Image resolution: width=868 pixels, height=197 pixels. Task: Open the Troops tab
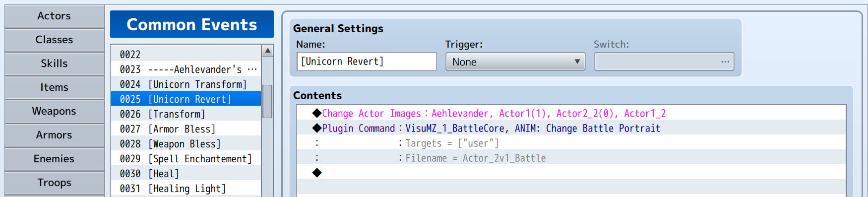coord(54,183)
